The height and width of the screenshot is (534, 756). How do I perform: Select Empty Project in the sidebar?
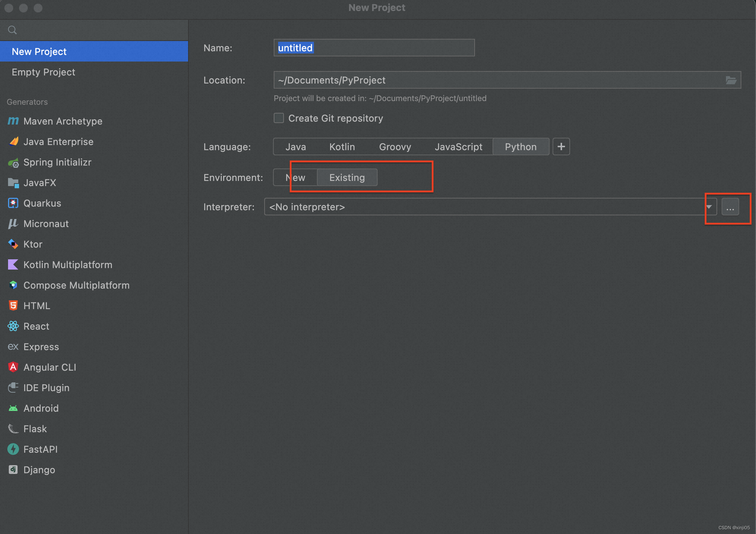[x=44, y=72]
